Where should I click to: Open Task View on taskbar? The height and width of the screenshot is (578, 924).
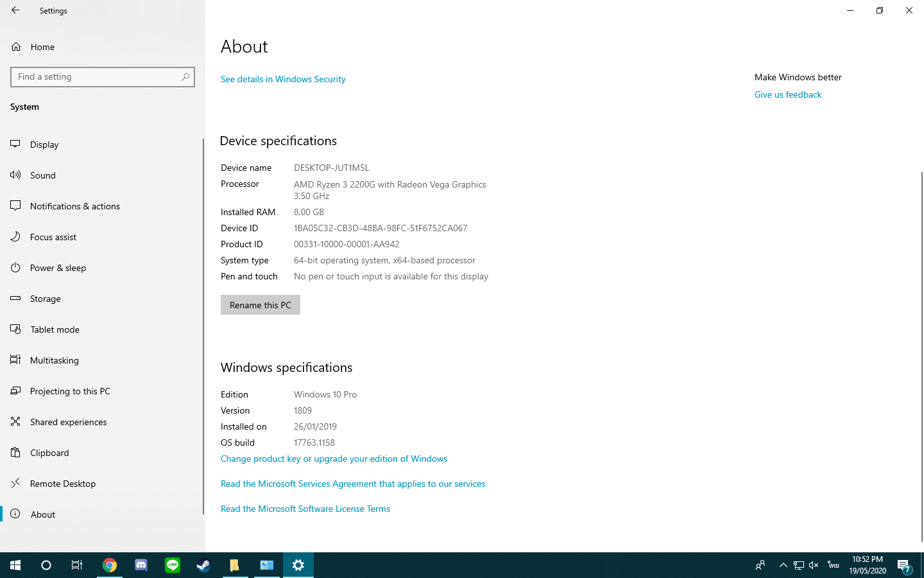click(x=77, y=565)
